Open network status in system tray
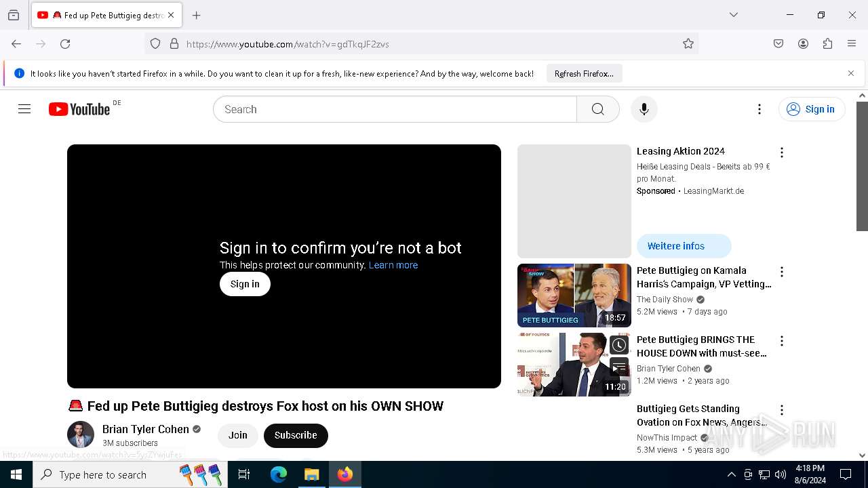 point(764,474)
